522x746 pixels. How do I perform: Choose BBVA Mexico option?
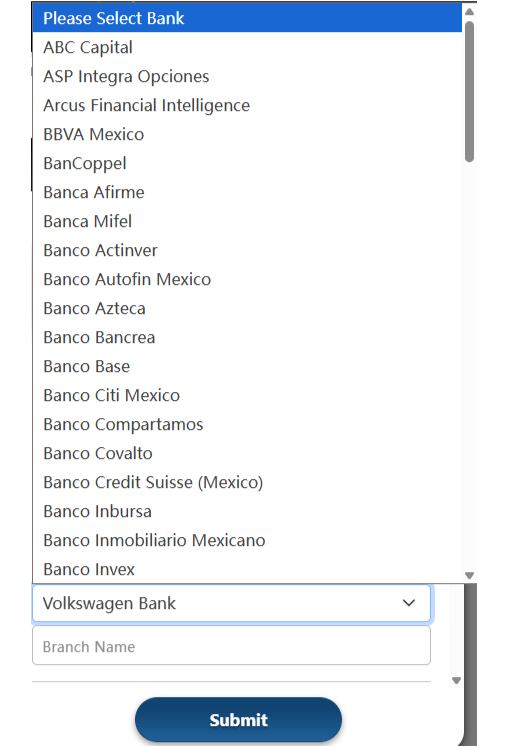(247, 134)
